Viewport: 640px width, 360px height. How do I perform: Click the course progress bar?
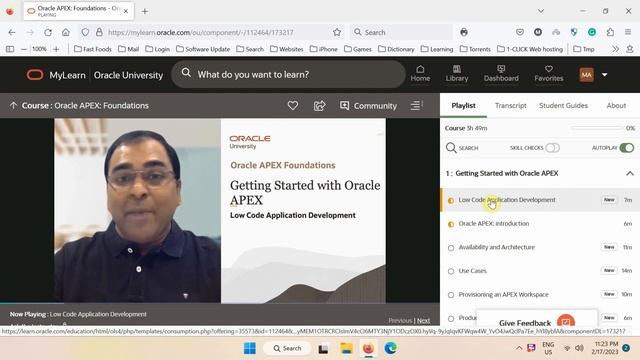coord(597,128)
